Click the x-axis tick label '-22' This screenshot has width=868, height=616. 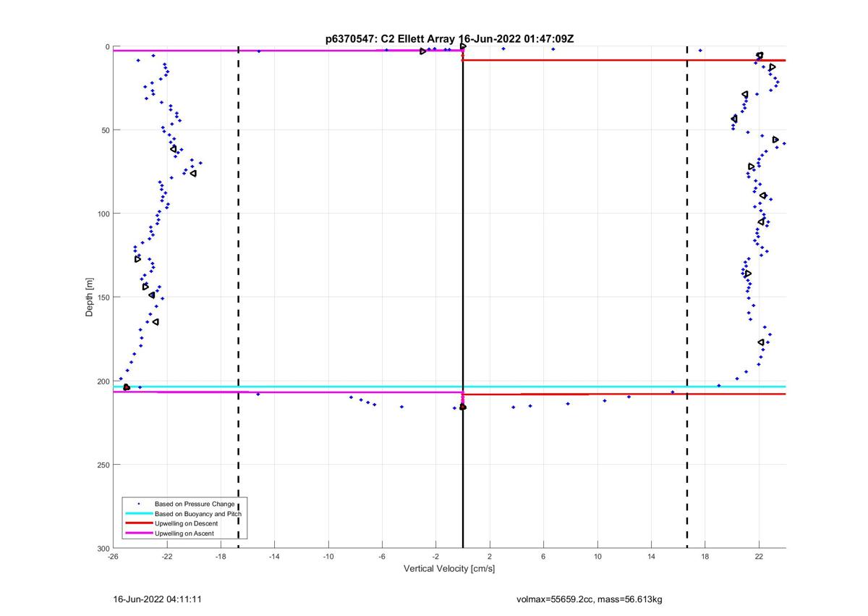167,557
